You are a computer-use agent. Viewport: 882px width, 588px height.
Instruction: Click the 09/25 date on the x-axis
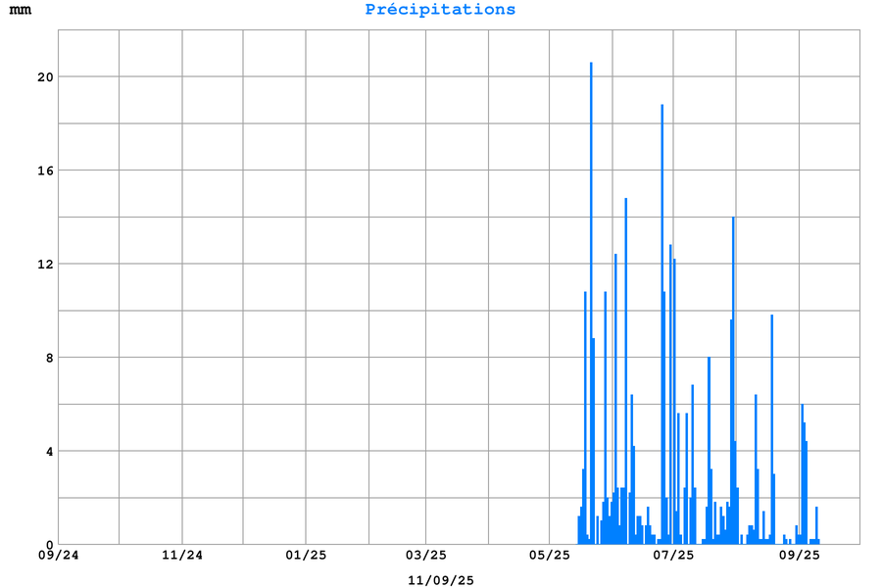tap(799, 556)
